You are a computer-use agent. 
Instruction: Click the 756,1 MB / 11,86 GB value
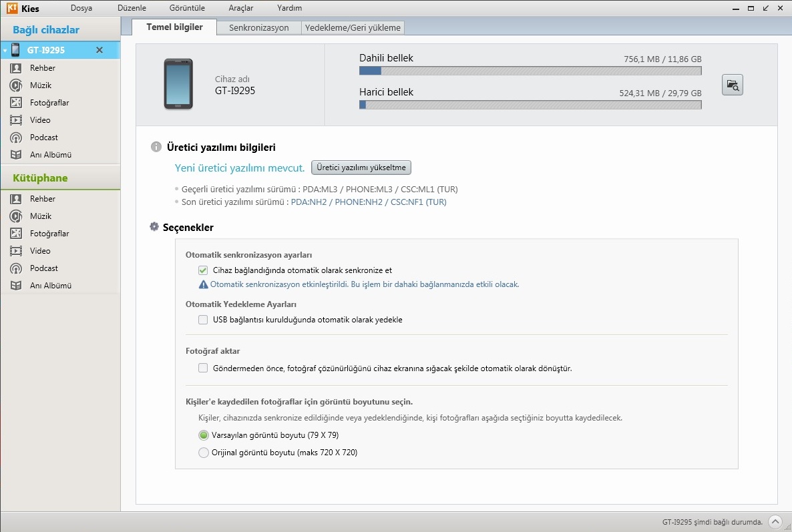click(662, 59)
